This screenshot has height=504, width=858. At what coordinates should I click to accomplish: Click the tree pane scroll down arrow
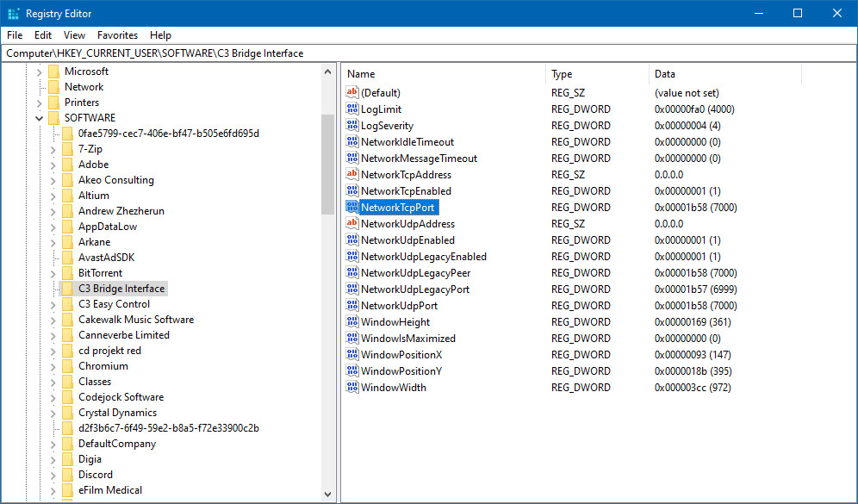click(x=328, y=495)
